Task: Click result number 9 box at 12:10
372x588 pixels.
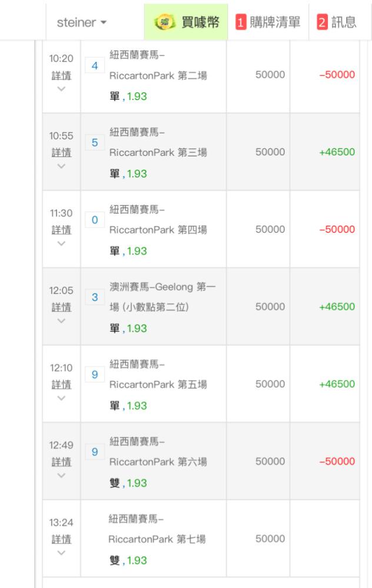Action: pos(95,375)
